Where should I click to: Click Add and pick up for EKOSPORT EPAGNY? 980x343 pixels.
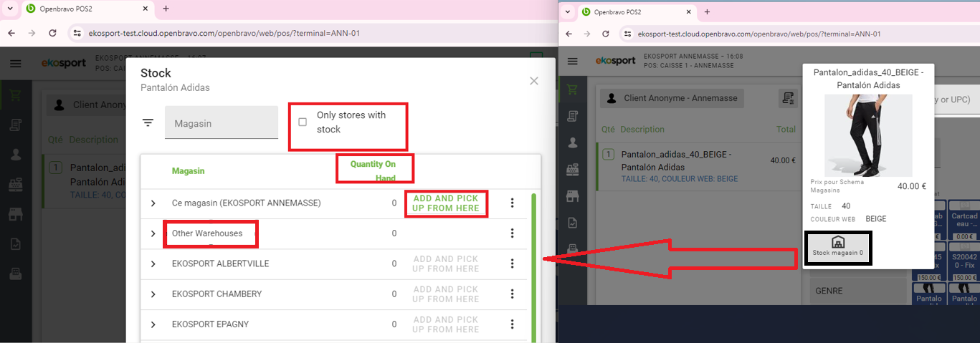point(446,324)
